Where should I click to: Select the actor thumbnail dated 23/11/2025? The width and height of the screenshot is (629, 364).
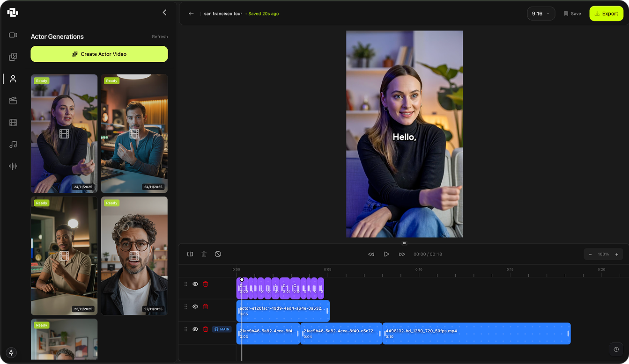point(64,256)
